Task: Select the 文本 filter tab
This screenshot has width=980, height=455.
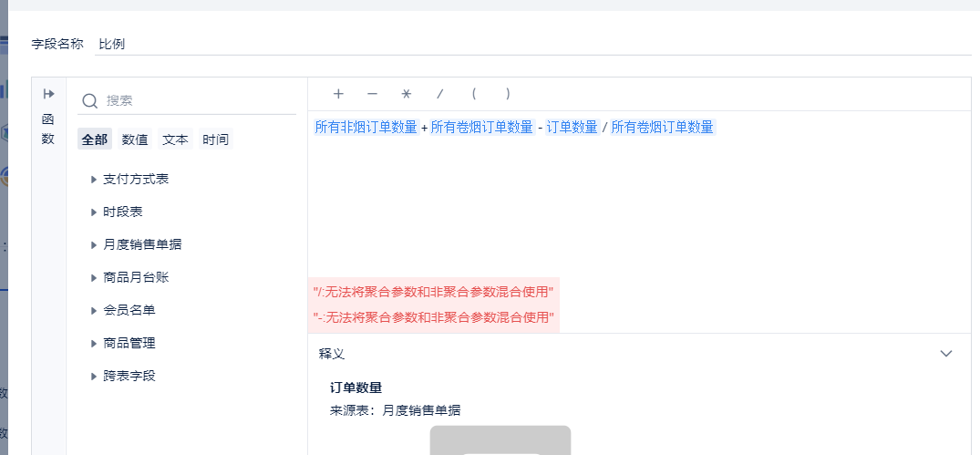Action: pyautogui.click(x=175, y=140)
